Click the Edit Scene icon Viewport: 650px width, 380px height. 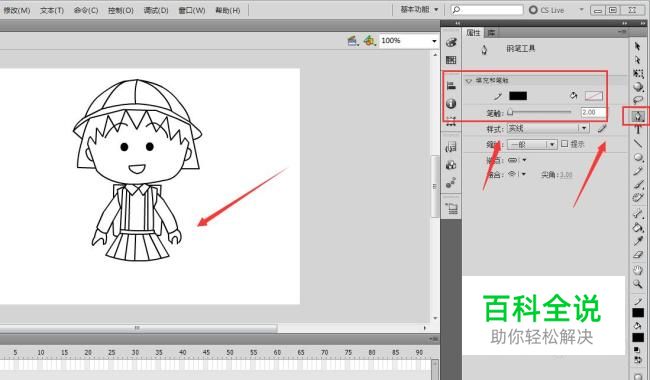click(x=353, y=41)
